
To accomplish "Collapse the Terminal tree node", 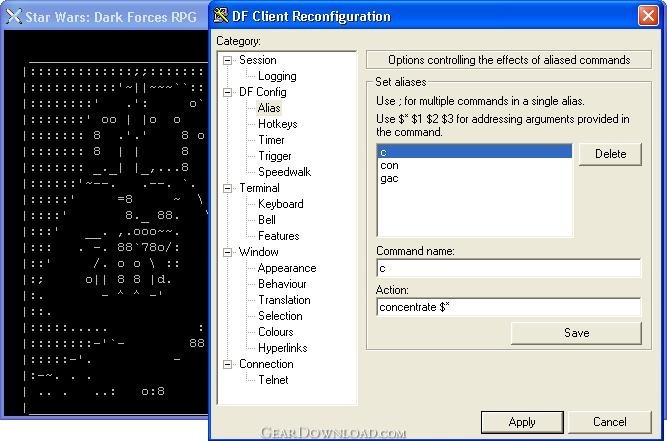I will click(228, 188).
